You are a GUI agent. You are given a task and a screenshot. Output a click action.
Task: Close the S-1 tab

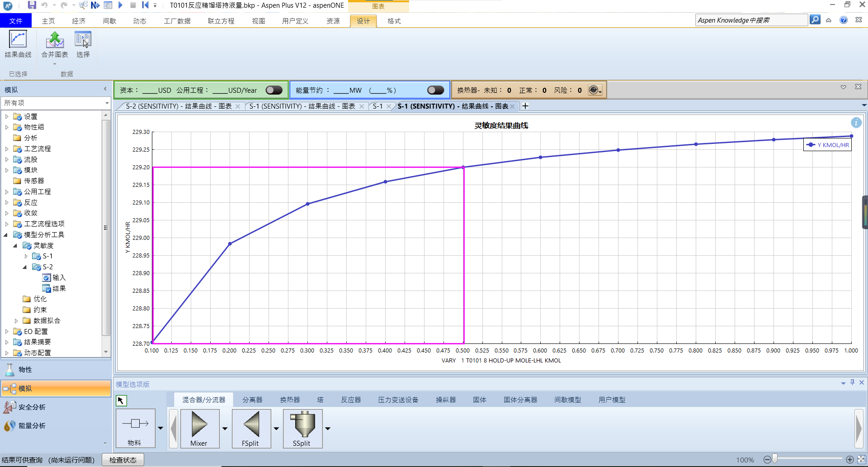[x=389, y=106]
